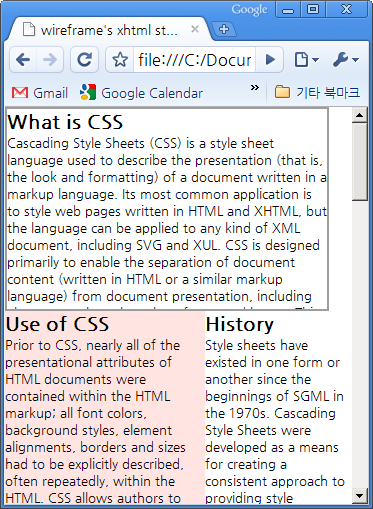Viewport: 373px width, 509px height.
Task: Click the What is CSS heading
Action: 65,122
